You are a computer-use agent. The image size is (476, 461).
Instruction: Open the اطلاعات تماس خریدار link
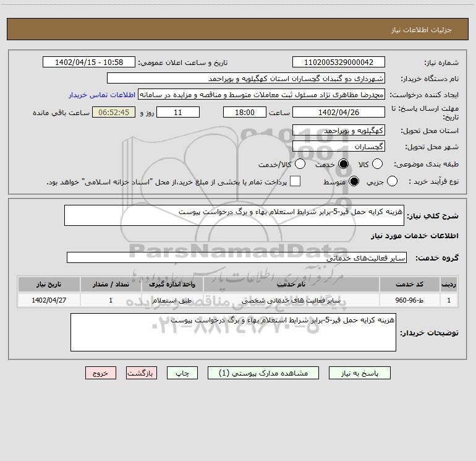tap(102, 95)
